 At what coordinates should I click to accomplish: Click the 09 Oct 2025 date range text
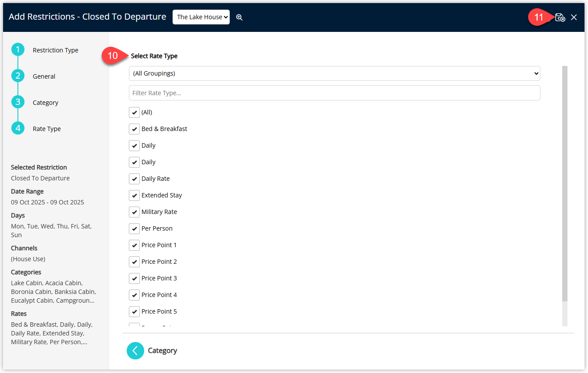pyautogui.click(x=48, y=202)
